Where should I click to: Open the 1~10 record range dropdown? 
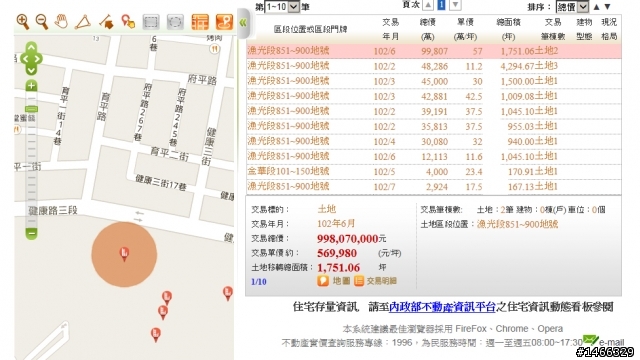[x=282, y=7]
